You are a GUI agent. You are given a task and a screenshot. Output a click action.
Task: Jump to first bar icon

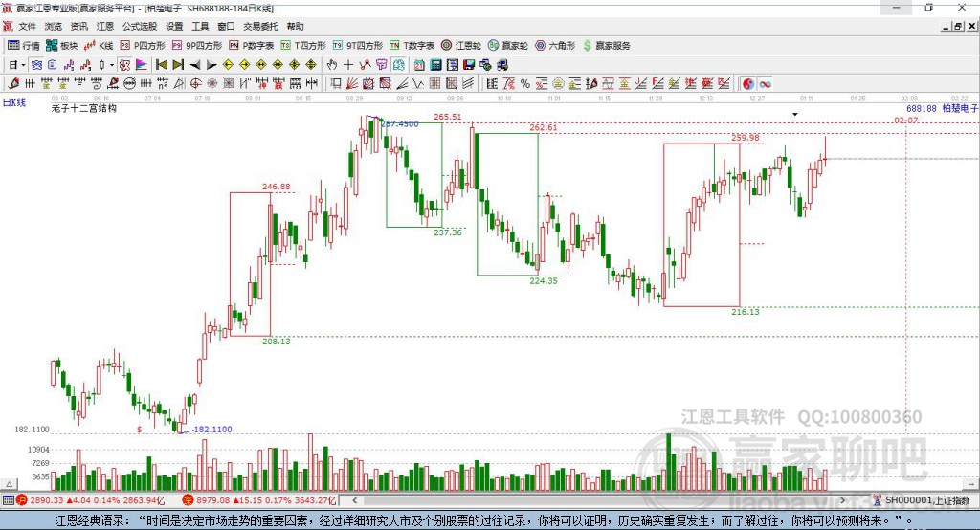pyautogui.click(x=162, y=65)
